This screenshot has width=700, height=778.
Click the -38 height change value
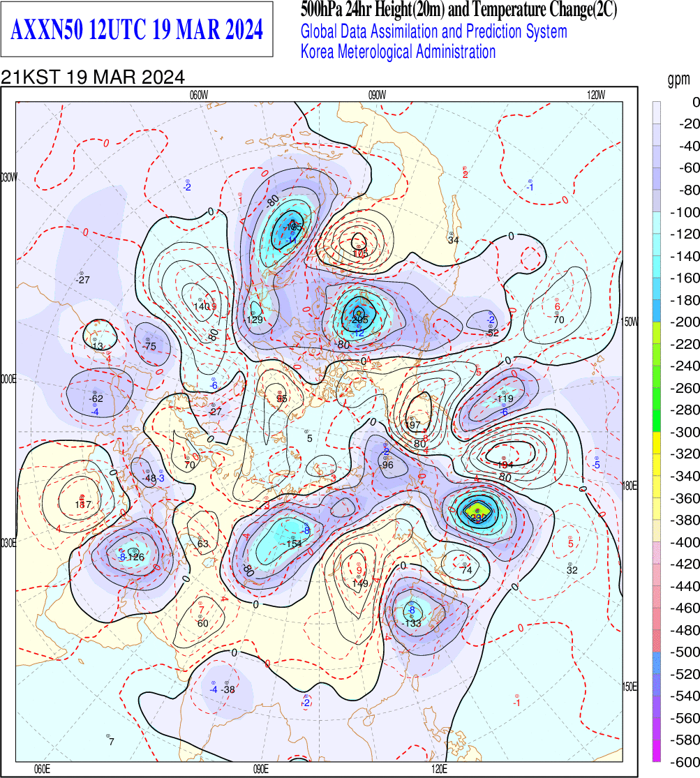228,689
